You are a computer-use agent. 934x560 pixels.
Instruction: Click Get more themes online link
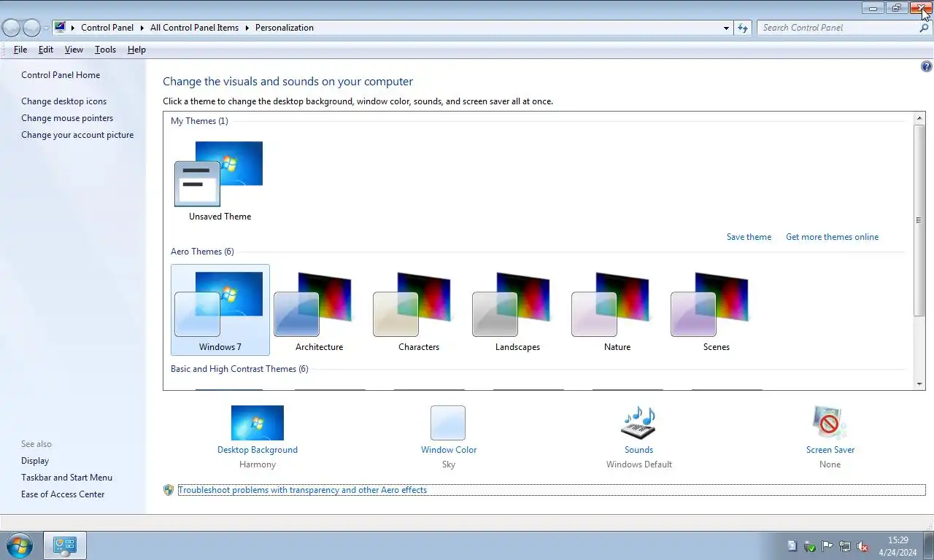pos(832,237)
